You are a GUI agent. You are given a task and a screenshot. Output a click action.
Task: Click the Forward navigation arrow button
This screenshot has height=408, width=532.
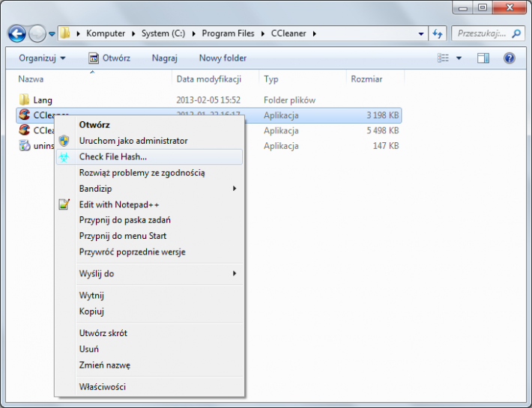[37, 34]
